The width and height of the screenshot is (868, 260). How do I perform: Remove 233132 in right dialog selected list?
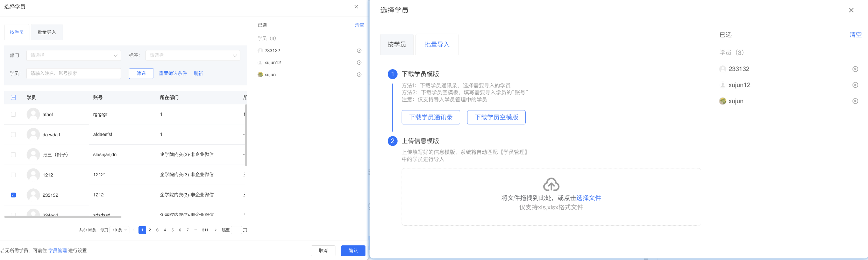pos(855,69)
